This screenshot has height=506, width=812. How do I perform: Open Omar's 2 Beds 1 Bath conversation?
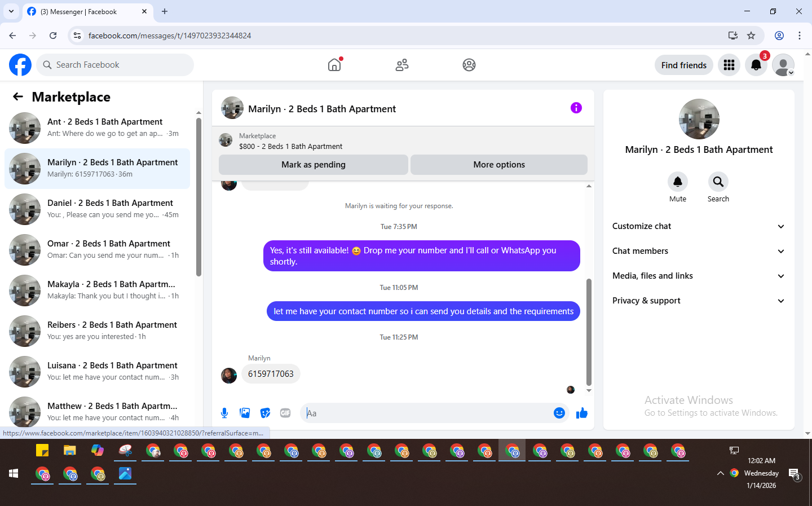(97, 250)
